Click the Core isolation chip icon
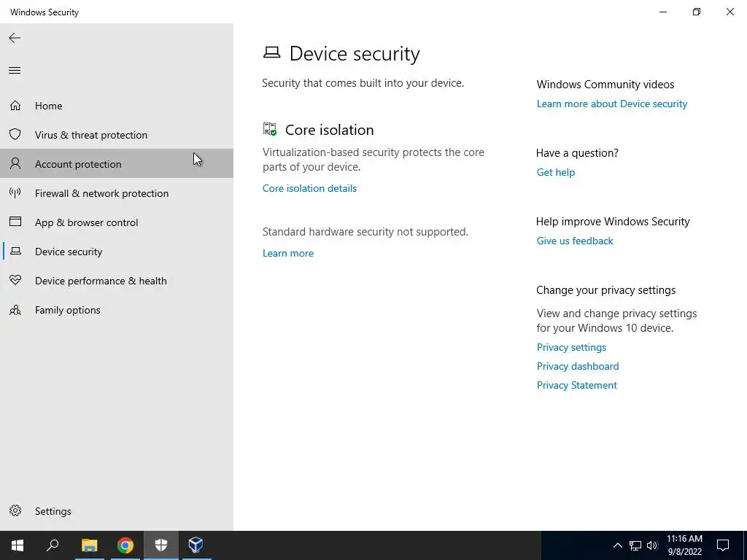This screenshot has height=560, width=747. [270, 129]
